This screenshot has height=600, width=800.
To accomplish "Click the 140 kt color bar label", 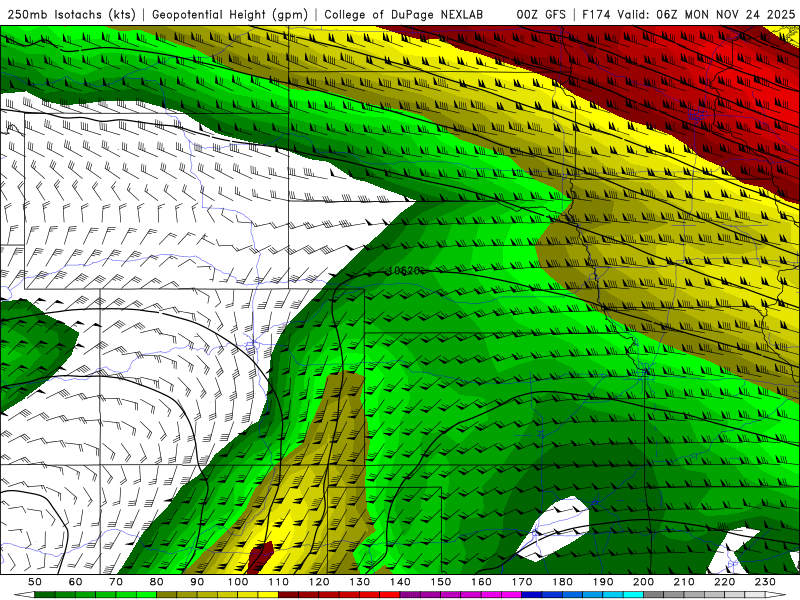I will coord(400,582).
